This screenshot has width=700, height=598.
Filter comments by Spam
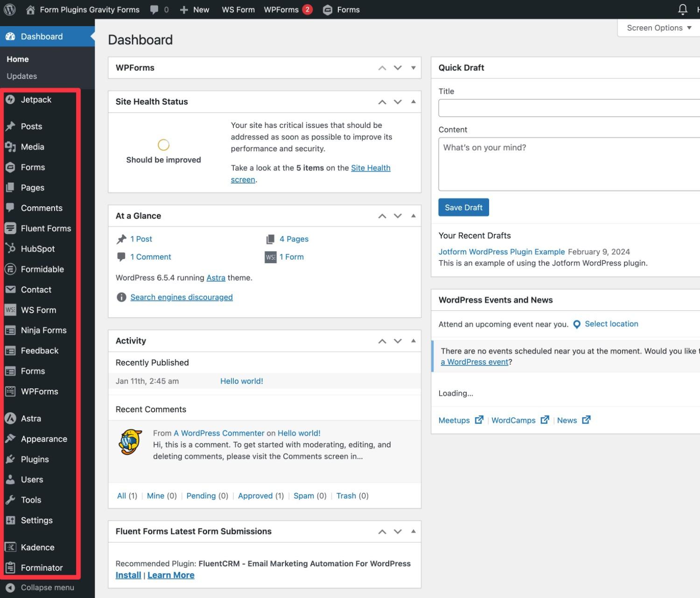click(303, 496)
